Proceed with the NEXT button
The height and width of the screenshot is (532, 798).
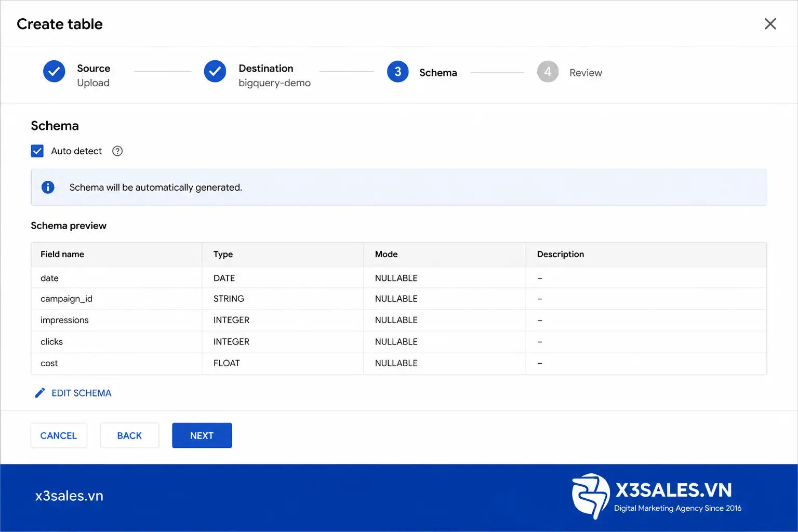pyautogui.click(x=202, y=435)
